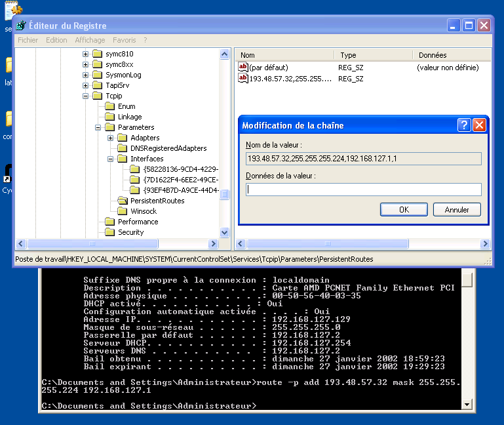Select the {93EF4B7D-A9CE-44D4- folder icon
The image size is (504, 425).
pos(134,190)
